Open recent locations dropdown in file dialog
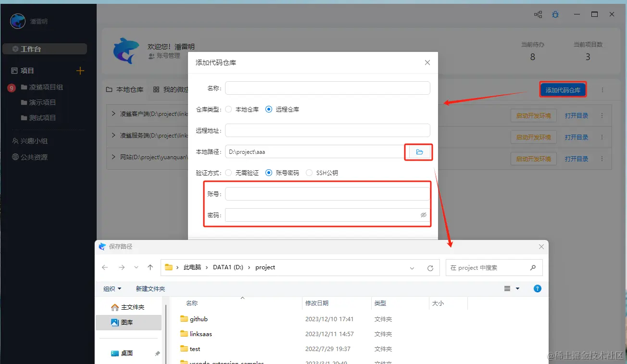 click(x=136, y=267)
